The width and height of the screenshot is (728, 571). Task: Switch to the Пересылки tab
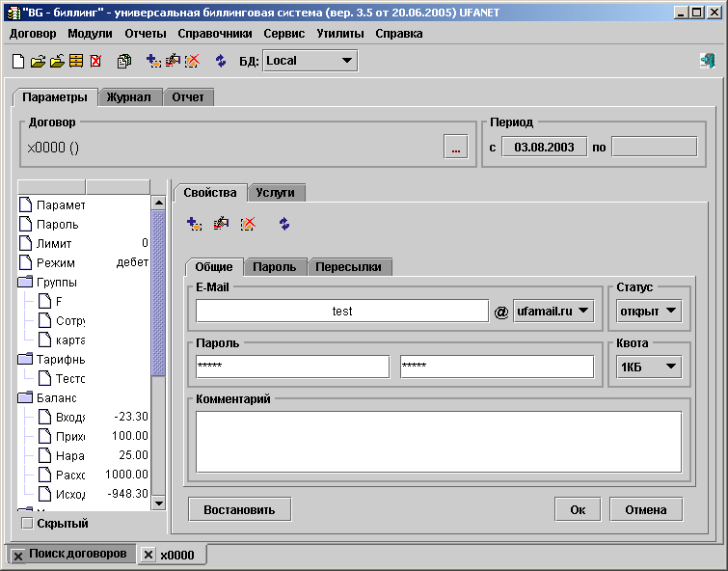[x=351, y=267]
